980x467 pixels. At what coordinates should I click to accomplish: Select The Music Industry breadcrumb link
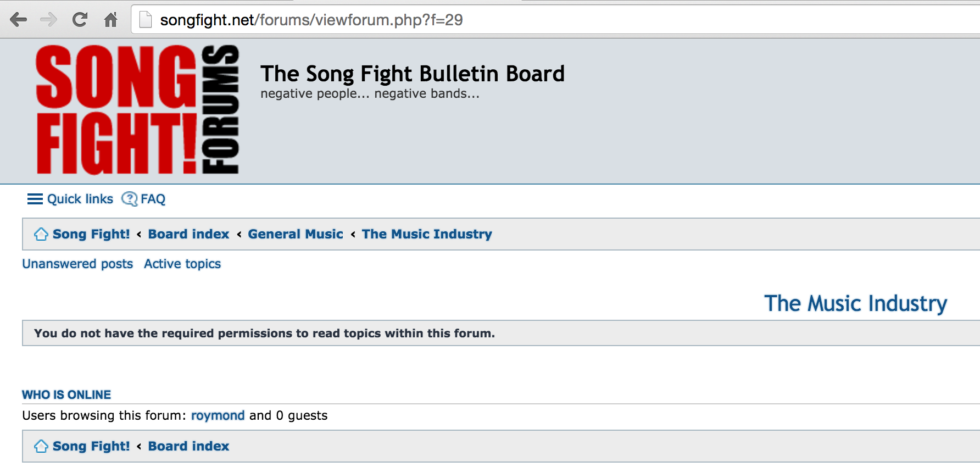427,234
